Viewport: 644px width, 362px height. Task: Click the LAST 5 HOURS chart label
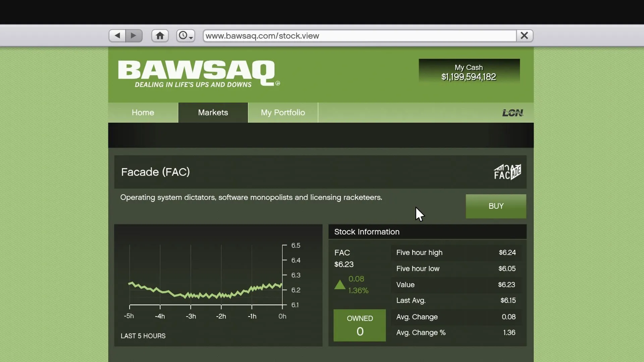(x=143, y=336)
